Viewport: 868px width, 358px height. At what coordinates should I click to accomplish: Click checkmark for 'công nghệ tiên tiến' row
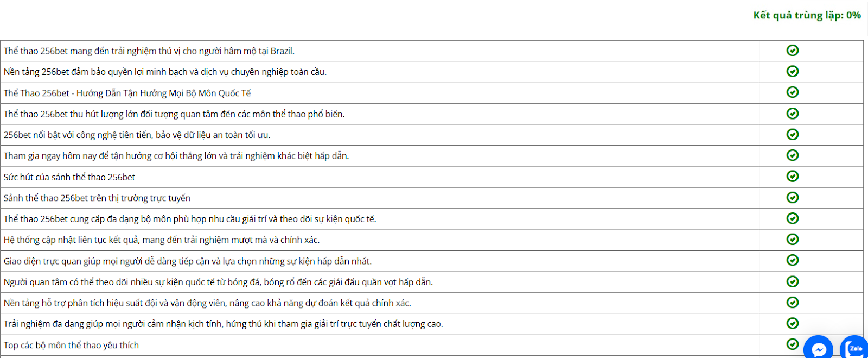[x=793, y=134]
